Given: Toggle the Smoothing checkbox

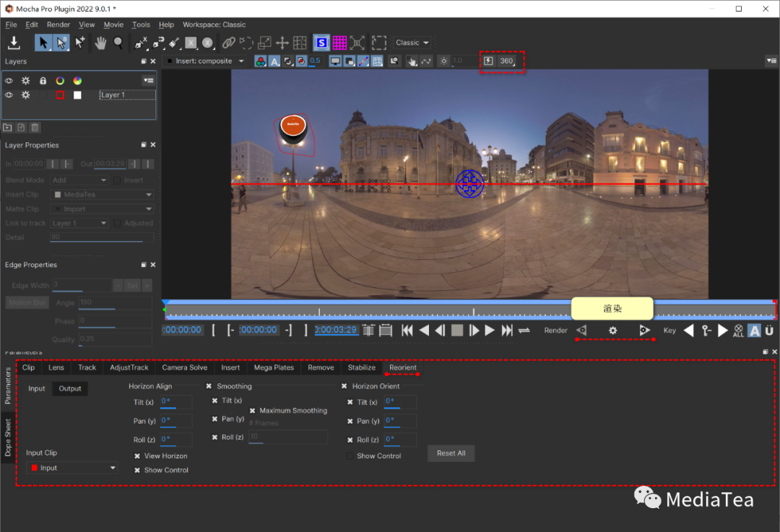Looking at the screenshot, I should 209,386.
